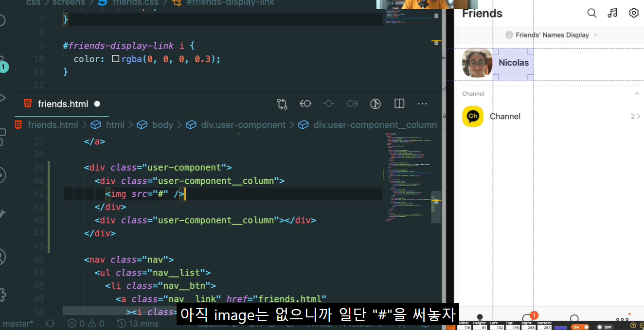Click the rgba color swatch on line 10
This screenshot has width=644, height=330.
tap(115, 59)
